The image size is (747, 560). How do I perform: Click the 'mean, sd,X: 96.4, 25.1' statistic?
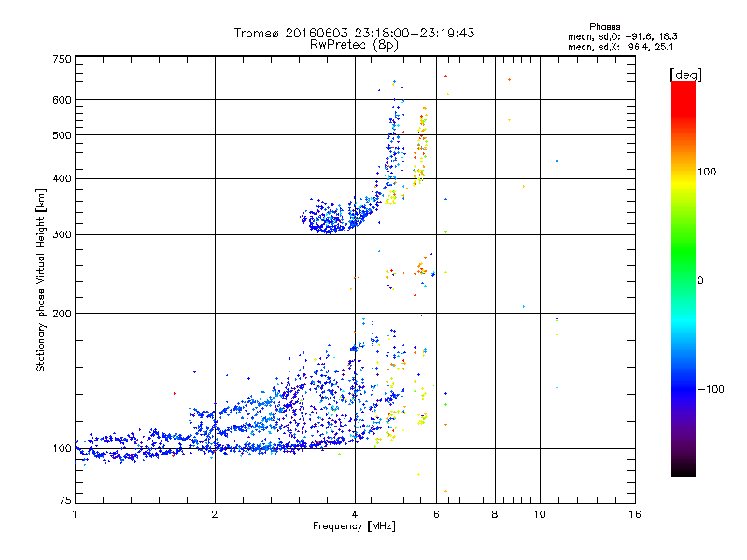click(620, 47)
